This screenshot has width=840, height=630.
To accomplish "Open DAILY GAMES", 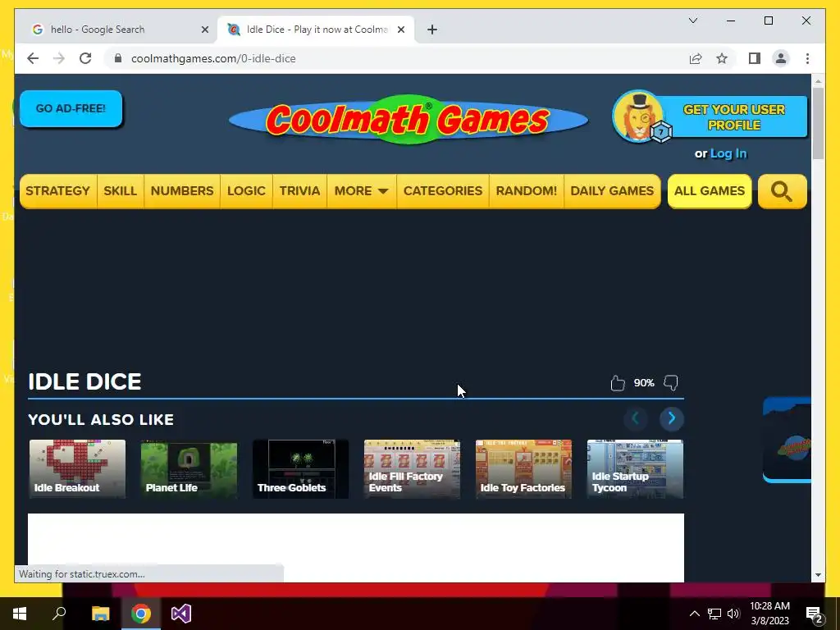I will 612,191.
